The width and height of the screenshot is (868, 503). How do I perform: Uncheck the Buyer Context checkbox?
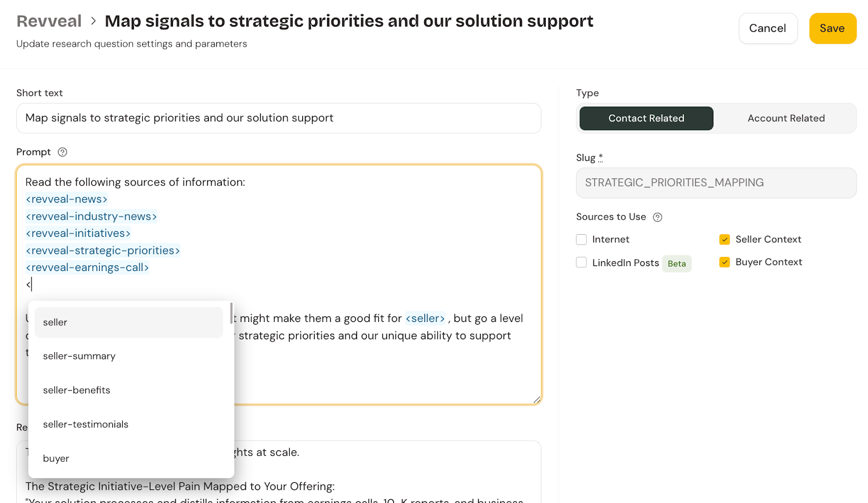[724, 262]
